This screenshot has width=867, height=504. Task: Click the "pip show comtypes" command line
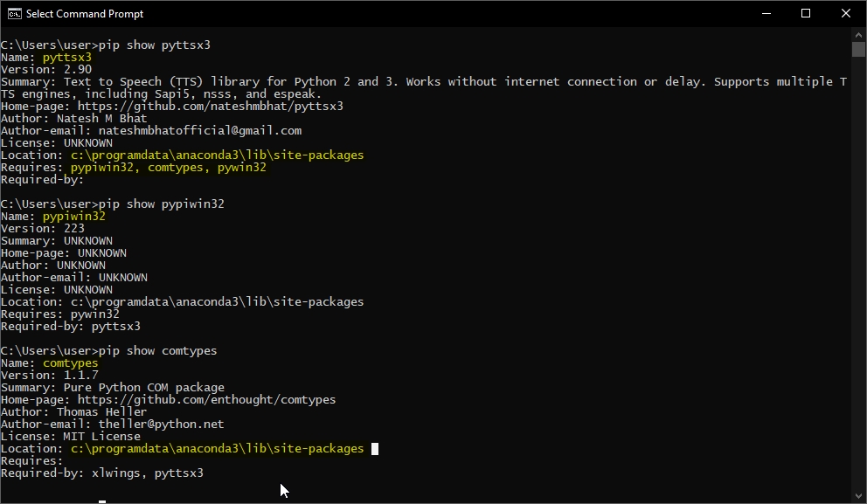[x=108, y=351]
